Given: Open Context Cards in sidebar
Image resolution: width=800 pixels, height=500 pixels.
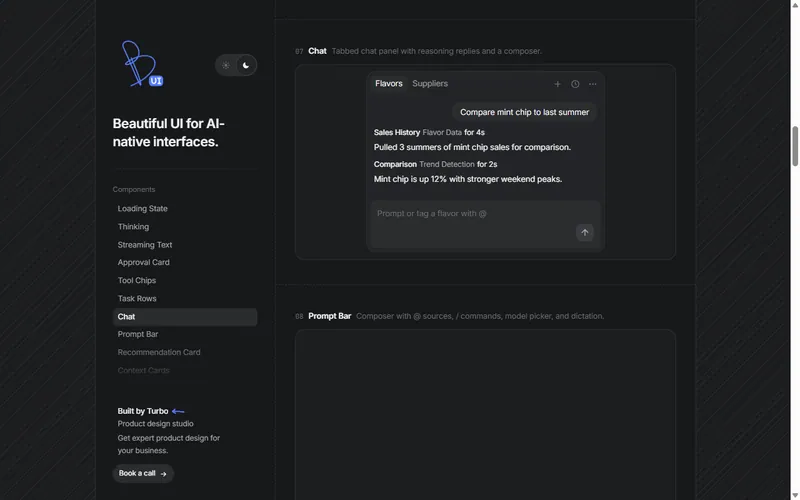Looking at the screenshot, I should [x=143, y=370].
